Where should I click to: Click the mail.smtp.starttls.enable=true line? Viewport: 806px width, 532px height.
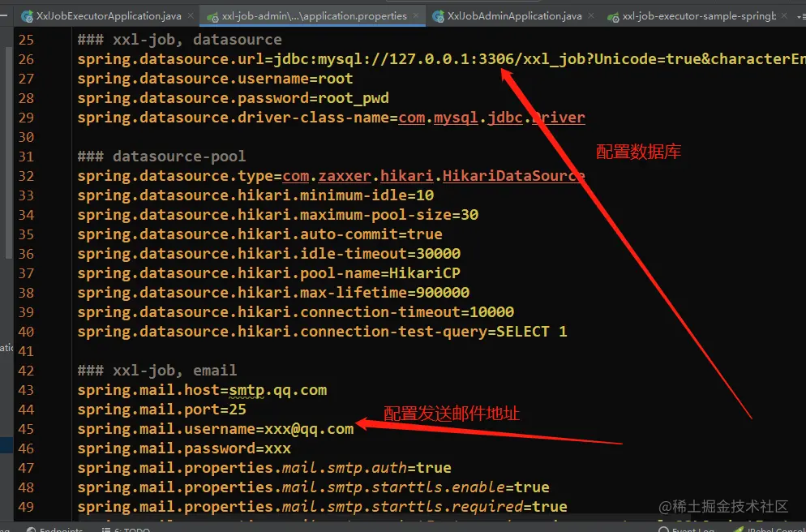coord(314,487)
